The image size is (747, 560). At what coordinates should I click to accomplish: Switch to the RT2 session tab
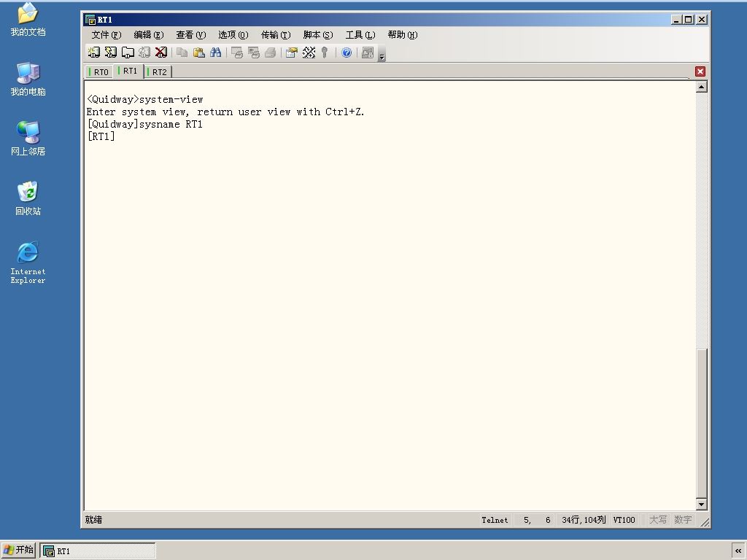point(158,72)
